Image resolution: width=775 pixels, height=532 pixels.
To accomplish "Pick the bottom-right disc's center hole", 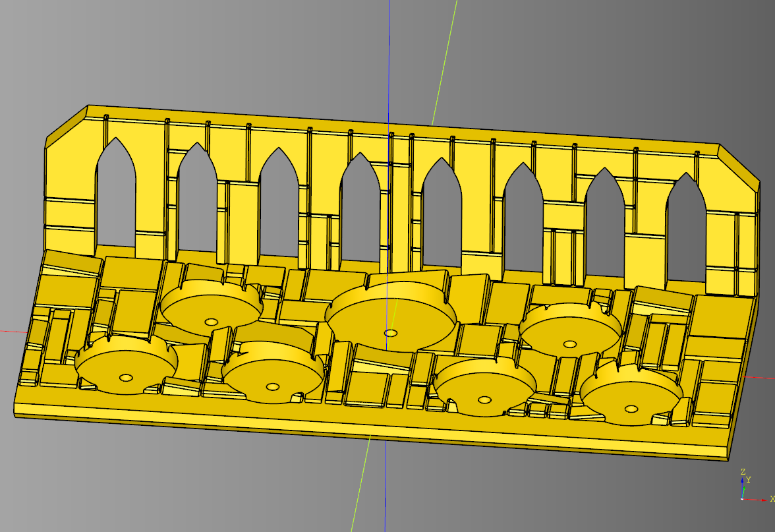I will pyautogui.click(x=631, y=409).
